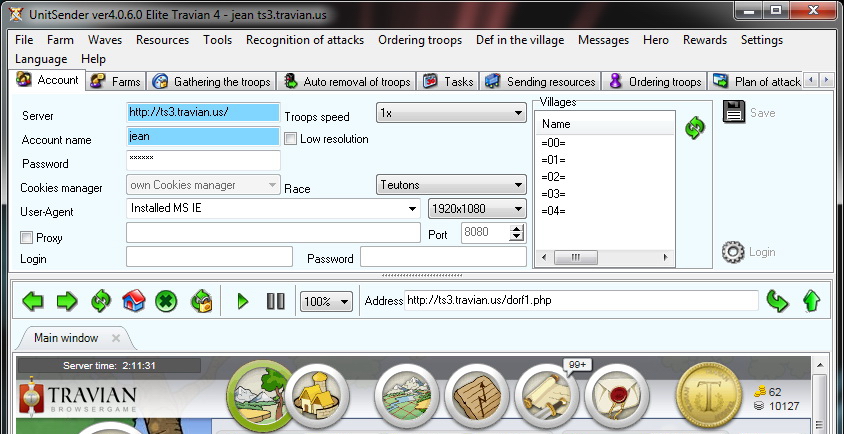Click the Account name field containing jean
This screenshot has width=844, height=434.
(x=203, y=136)
